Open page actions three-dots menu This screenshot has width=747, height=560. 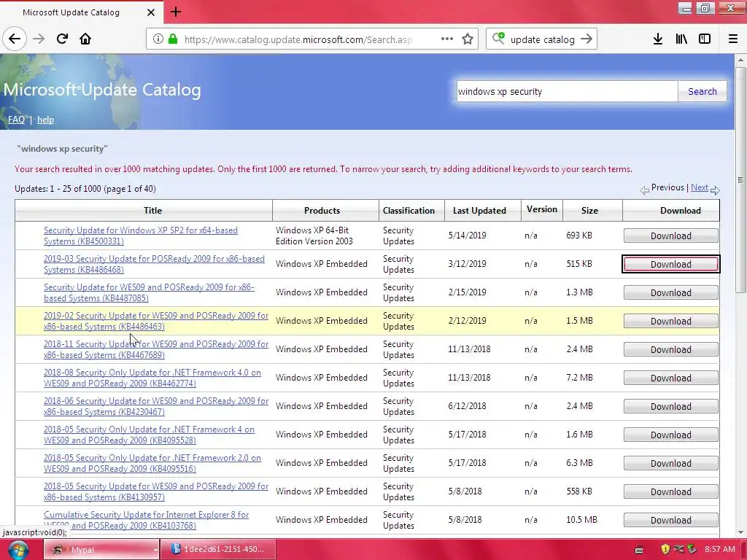point(447,39)
